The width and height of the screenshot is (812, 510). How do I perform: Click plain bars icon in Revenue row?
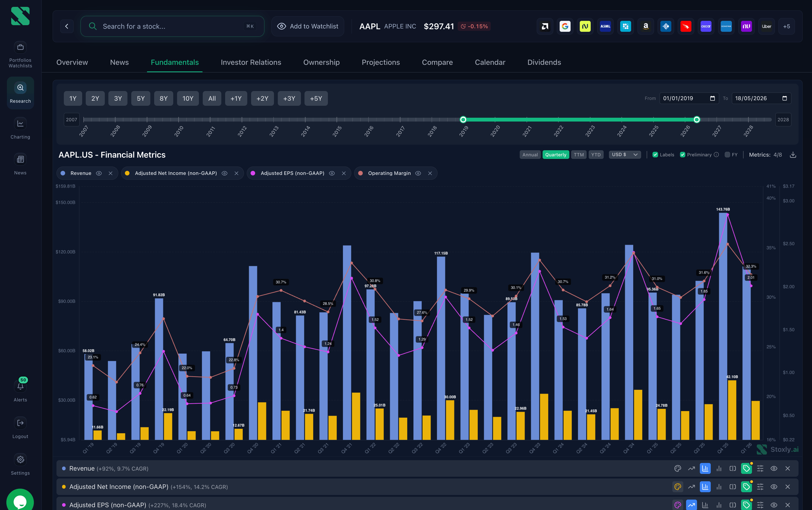pos(719,469)
